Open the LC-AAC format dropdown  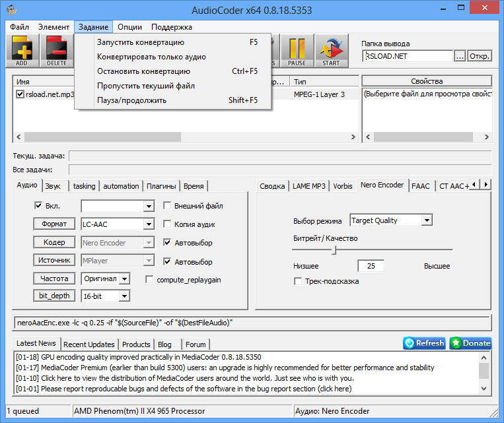(149, 224)
